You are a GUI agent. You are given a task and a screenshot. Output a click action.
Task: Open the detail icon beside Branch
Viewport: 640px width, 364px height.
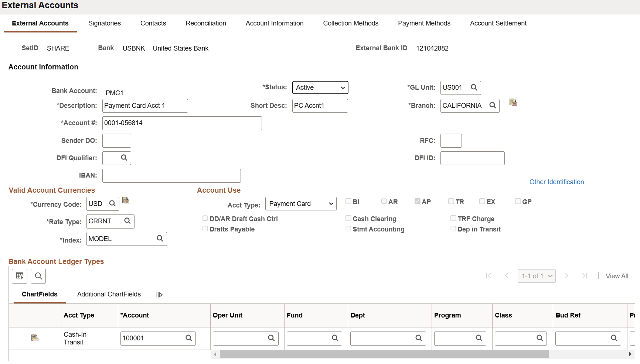tap(513, 102)
